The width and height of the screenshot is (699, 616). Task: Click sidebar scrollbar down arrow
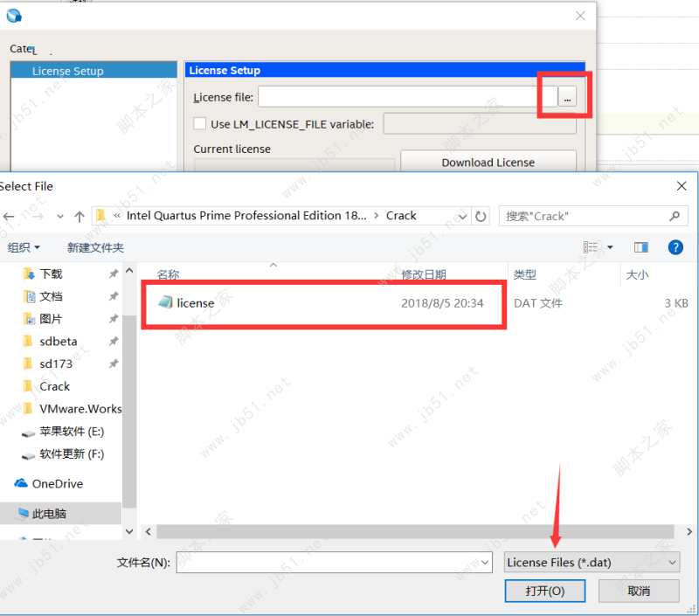[129, 531]
